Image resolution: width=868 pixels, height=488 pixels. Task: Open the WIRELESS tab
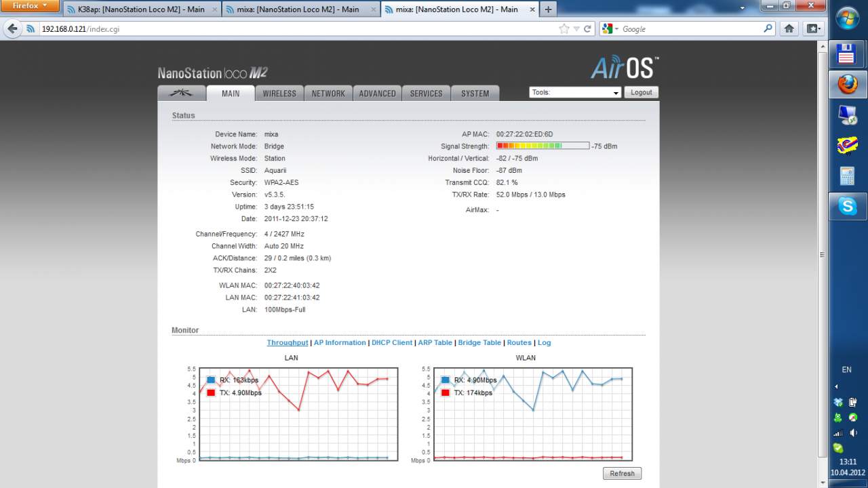click(279, 93)
